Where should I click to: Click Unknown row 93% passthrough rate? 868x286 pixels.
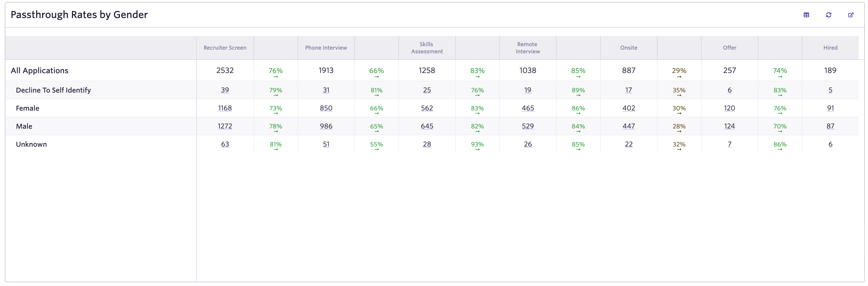(477, 145)
